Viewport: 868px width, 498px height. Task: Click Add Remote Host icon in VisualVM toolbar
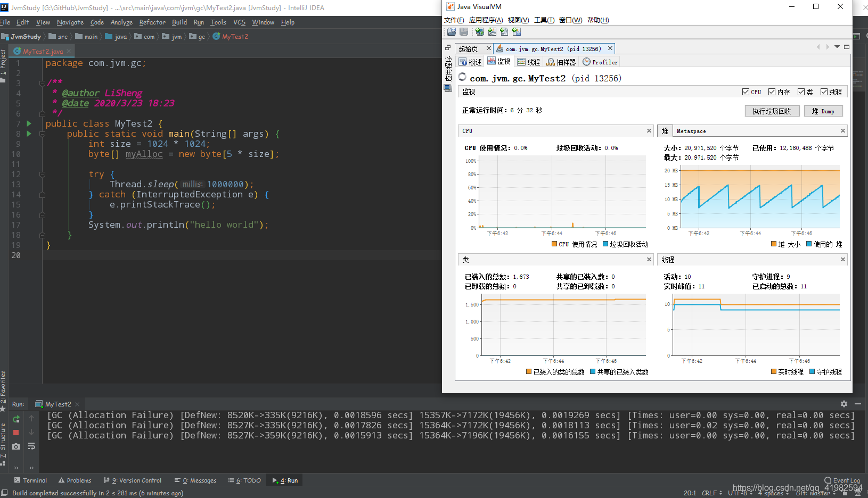click(x=480, y=32)
